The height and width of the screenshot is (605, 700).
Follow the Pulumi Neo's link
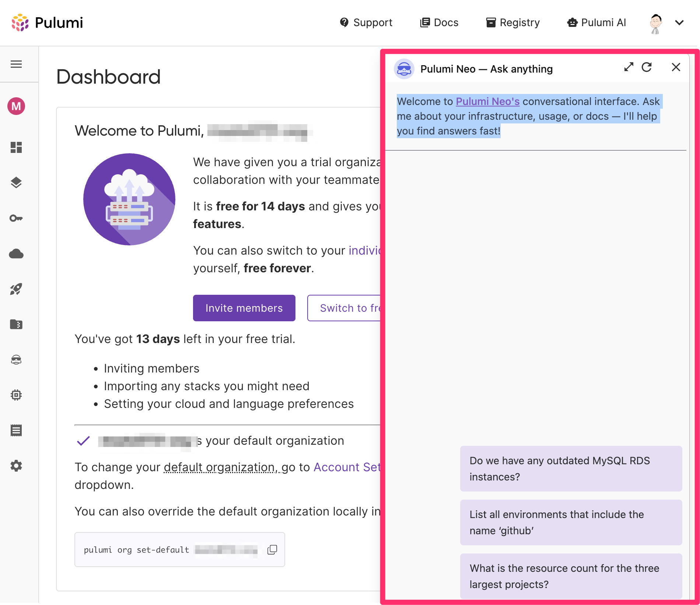pos(488,101)
